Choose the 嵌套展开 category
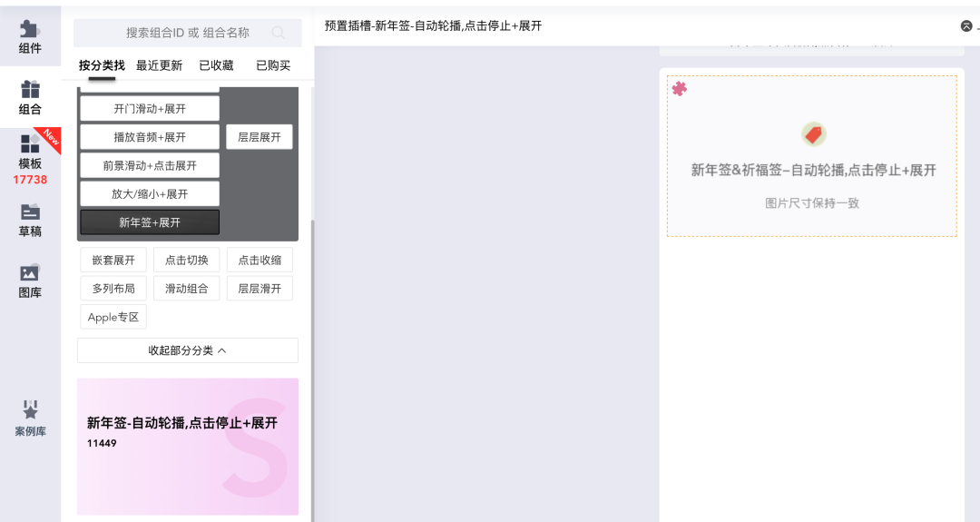Viewport: 980px width, 522px height. coord(113,260)
